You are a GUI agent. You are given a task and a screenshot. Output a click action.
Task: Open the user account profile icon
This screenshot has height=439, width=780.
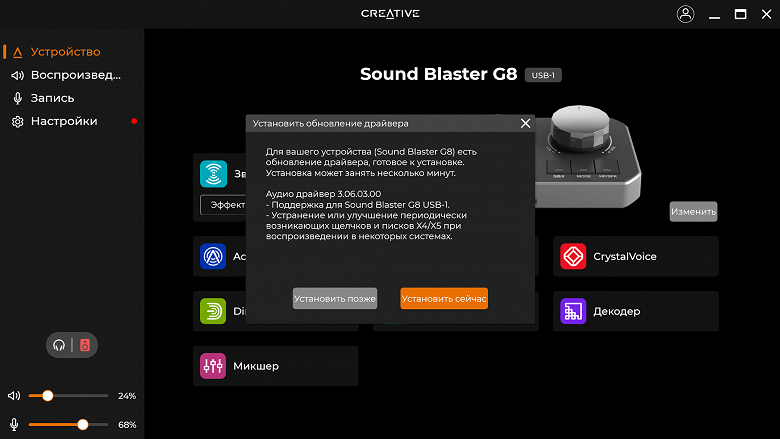coord(685,14)
